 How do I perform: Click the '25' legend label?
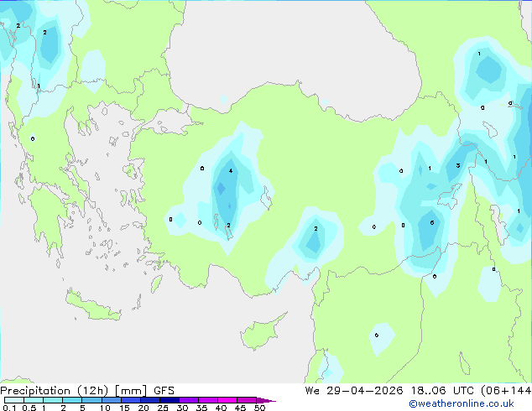click(163, 408)
